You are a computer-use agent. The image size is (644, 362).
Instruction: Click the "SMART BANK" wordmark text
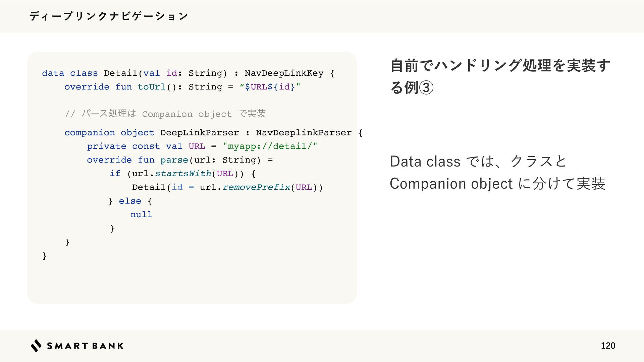click(85, 346)
